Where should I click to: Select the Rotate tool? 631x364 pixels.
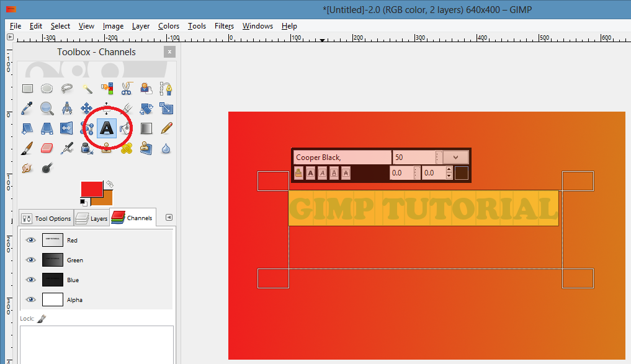(x=146, y=108)
